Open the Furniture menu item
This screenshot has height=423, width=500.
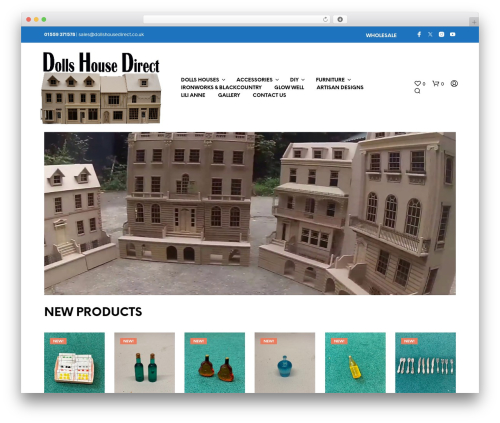(330, 80)
